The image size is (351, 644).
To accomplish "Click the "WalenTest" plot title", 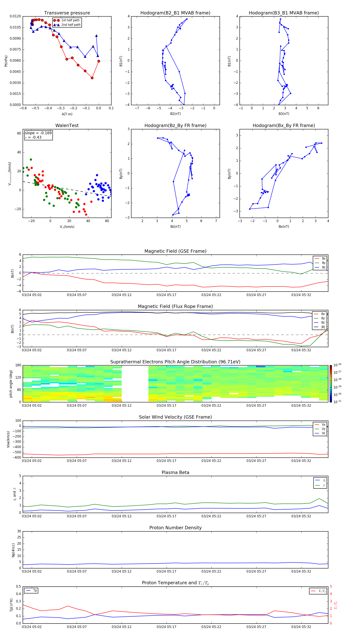I will (67, 125).
